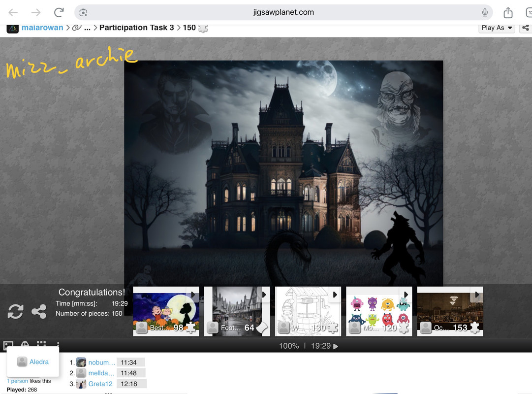Click author avatar on the 'Best...' card
The image size is (532, 394).
click(x=141, y=328)
